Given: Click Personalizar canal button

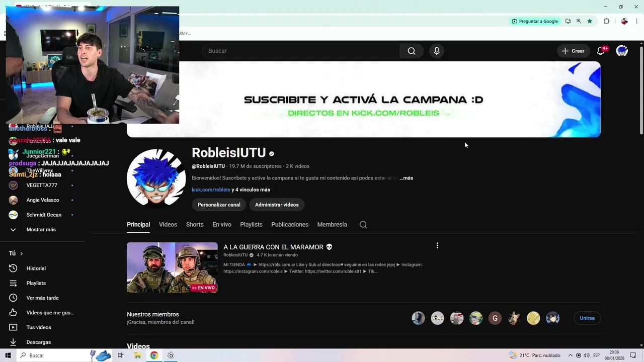Looking at the screenshot, I should click(x=219, y=205).
